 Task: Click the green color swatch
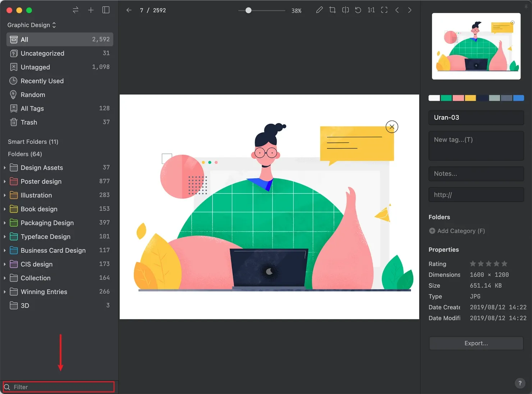(x=446, y=98)
